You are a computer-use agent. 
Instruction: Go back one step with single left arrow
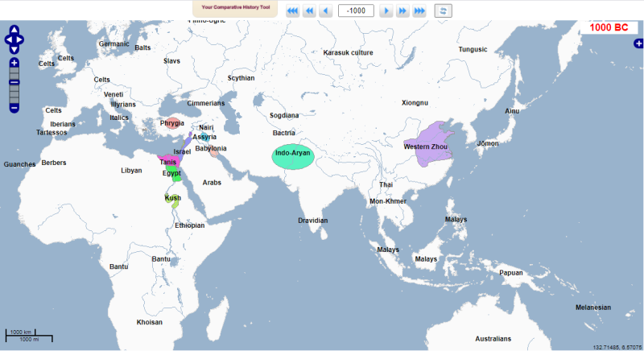tap(326, 10)
